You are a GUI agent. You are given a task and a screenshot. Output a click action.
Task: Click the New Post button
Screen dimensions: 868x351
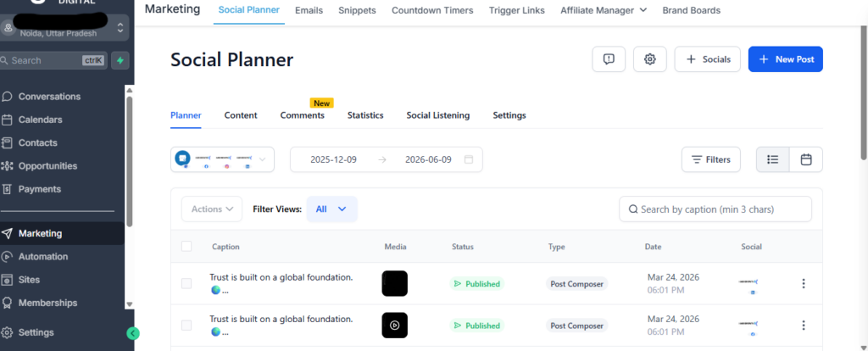[786, 59]
